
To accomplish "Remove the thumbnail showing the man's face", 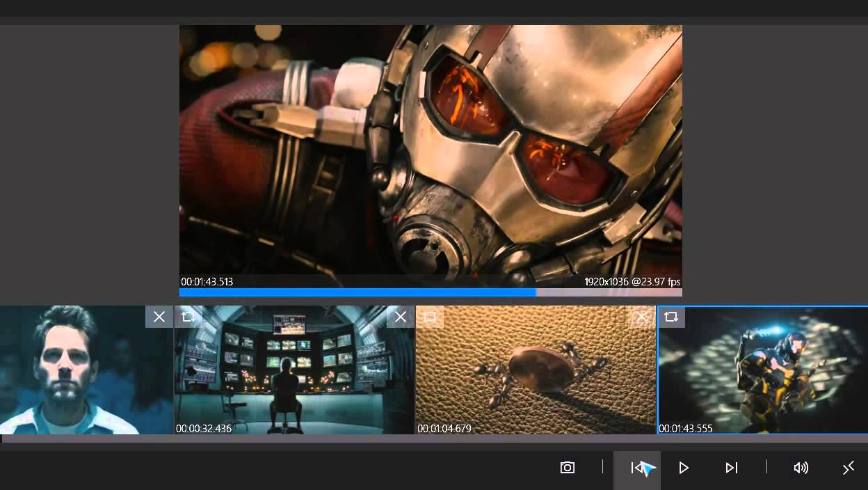I will (159, 317).
